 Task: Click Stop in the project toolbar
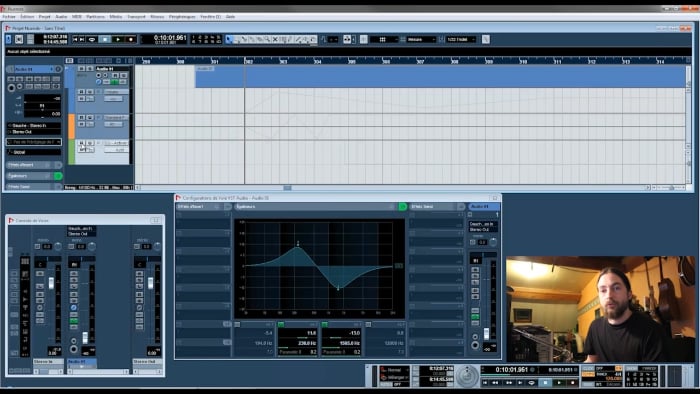pos(105,39)
